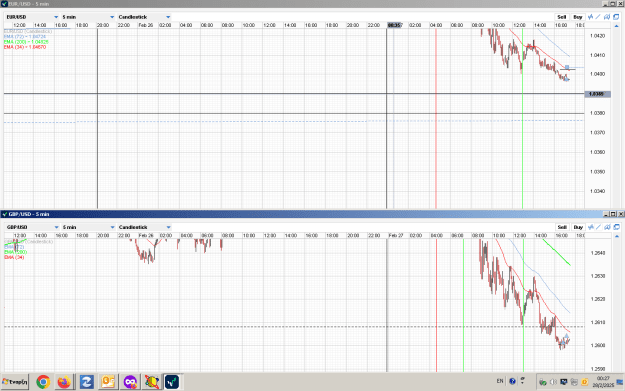Click display monitor icon in system tray

coord(564,382)
